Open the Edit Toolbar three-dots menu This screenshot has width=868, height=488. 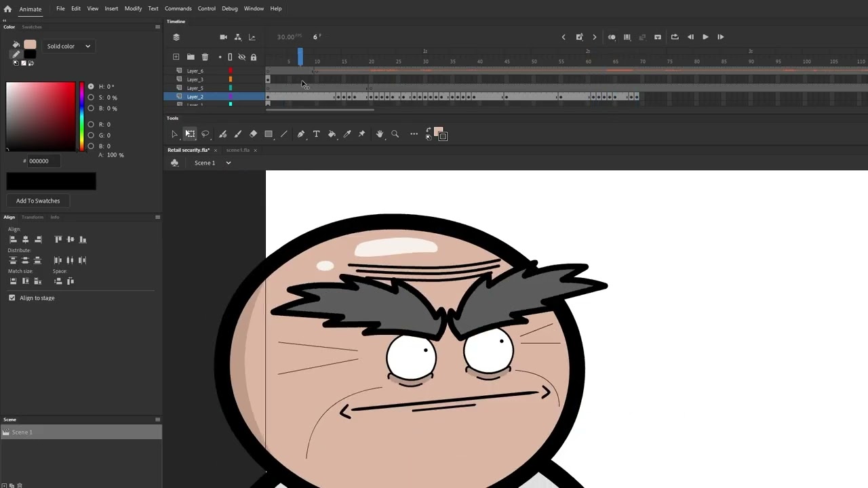[414, 134]
